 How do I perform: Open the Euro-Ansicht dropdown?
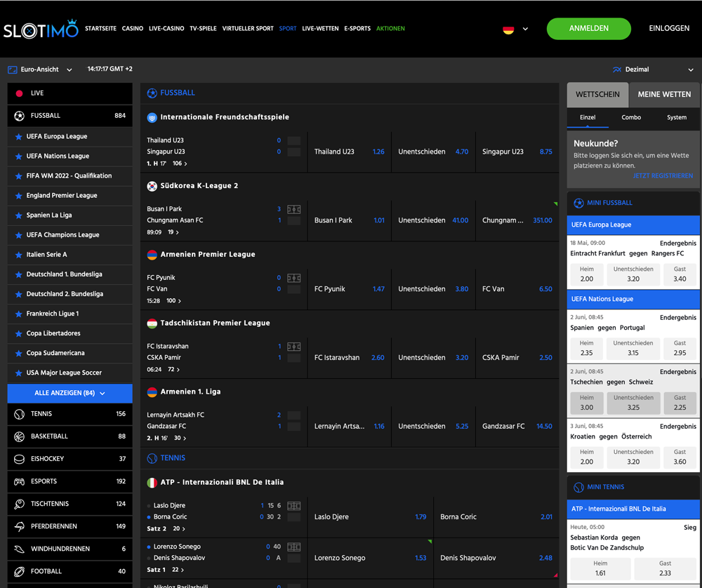click(x=69, y=69)
